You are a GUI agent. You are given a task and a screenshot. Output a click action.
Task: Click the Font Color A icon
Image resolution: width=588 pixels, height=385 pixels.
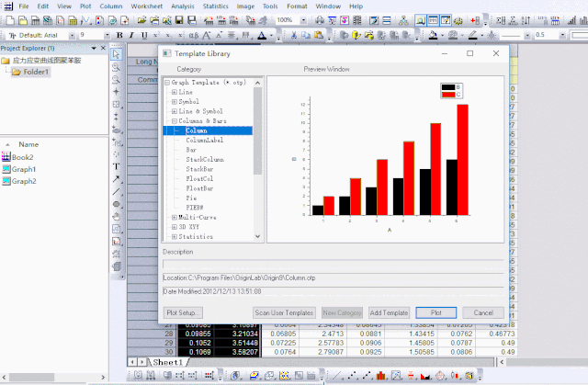point(262,35)
